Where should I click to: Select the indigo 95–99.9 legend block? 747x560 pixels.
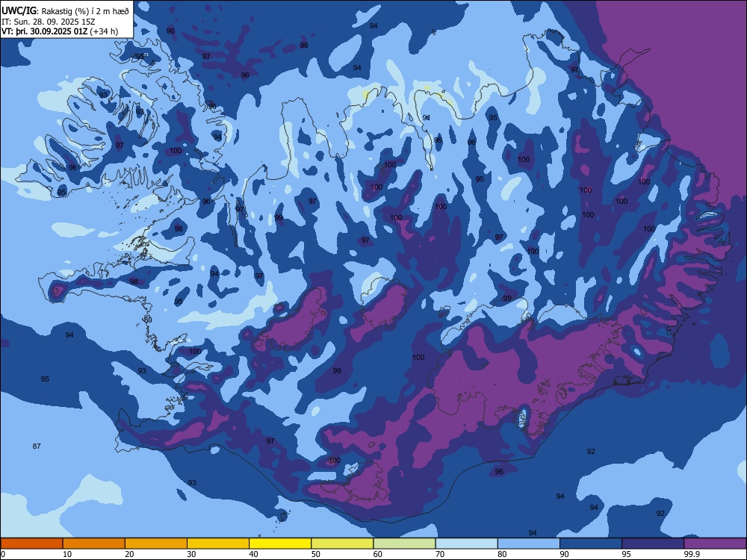[x=653, y=544]
